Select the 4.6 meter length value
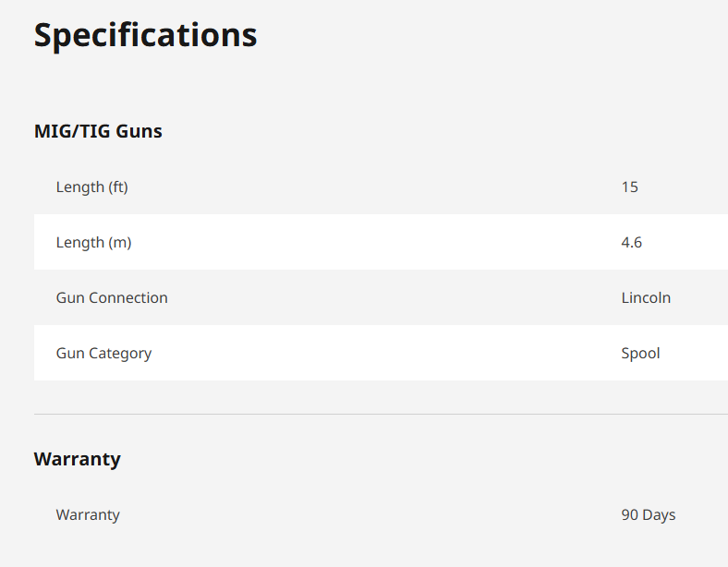Image resolution: width=728 pixels, height=567 pixels. [x=631, y=242]
